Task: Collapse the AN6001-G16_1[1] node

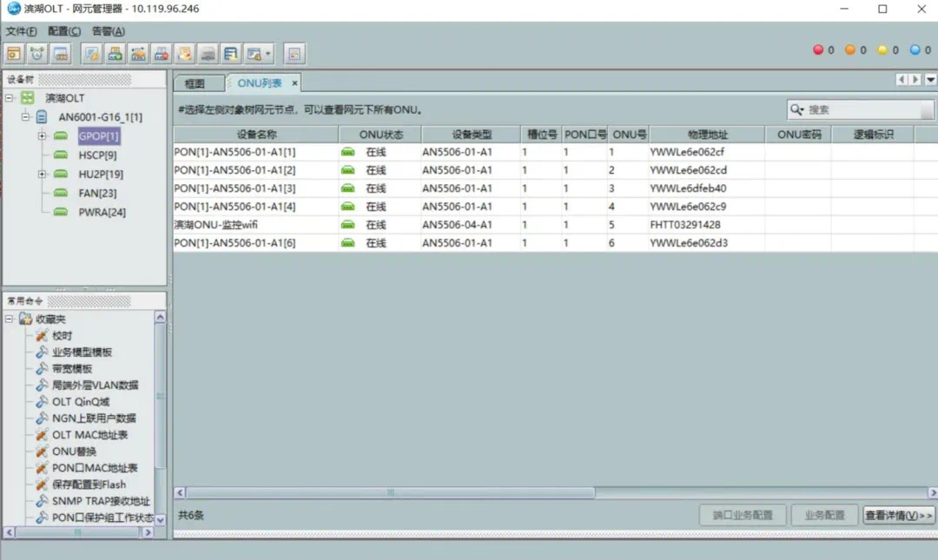Action: 25,116
